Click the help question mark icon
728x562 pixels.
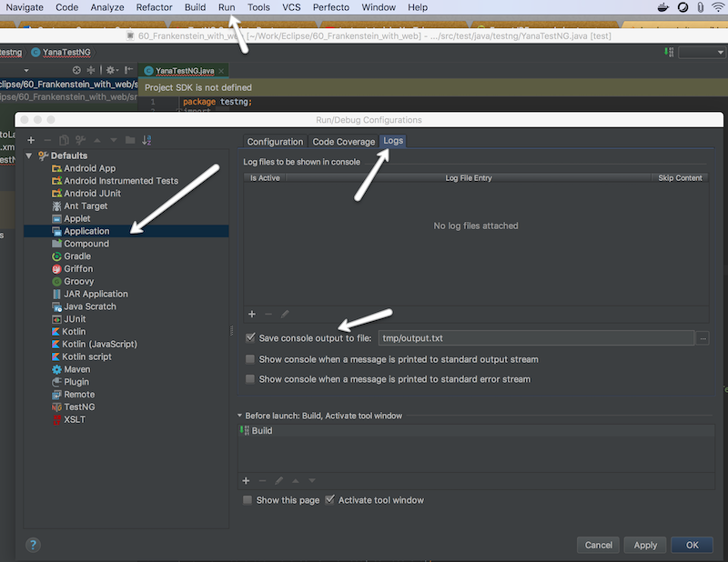coord(34,545)
